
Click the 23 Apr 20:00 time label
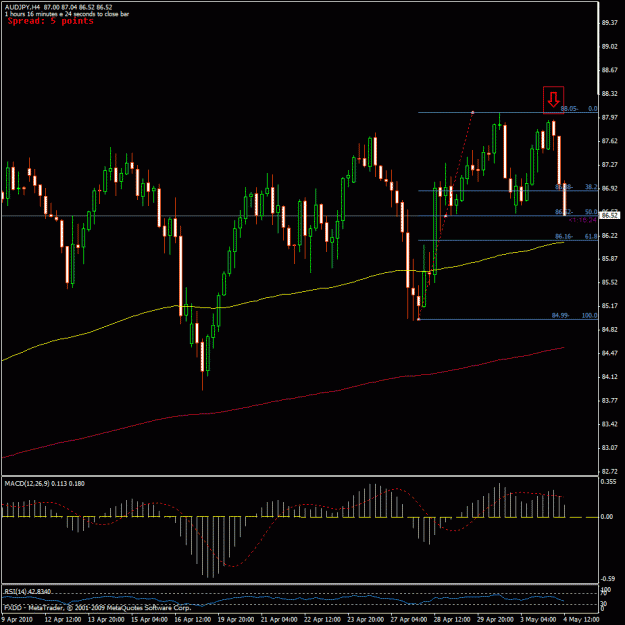(x=366, y=619)
